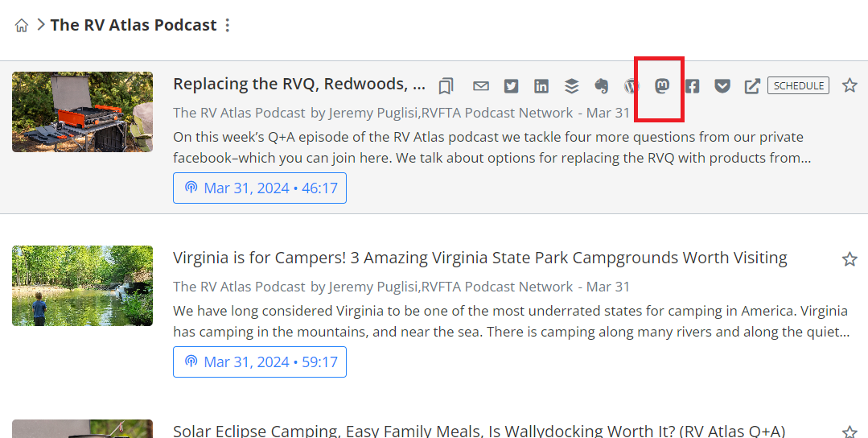This screenshot has width=868, height=438.
Task: Click The RV Atlas Podcast breadcrumb title
Action: (x=134, y=25)
